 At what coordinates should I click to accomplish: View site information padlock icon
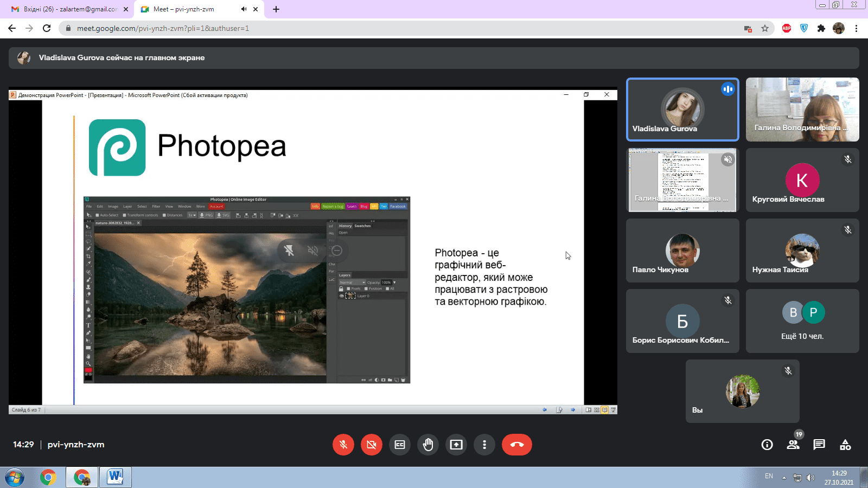pos(68,28)
